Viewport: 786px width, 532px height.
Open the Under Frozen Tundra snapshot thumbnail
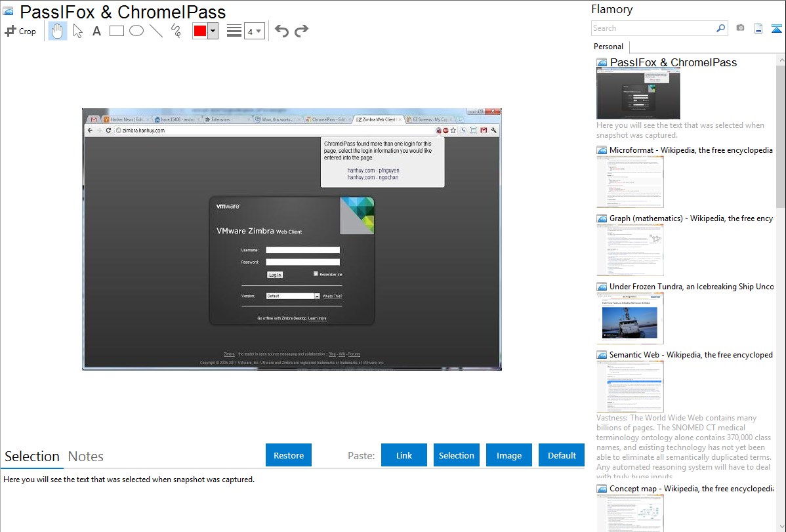click(x=630, y=318)
